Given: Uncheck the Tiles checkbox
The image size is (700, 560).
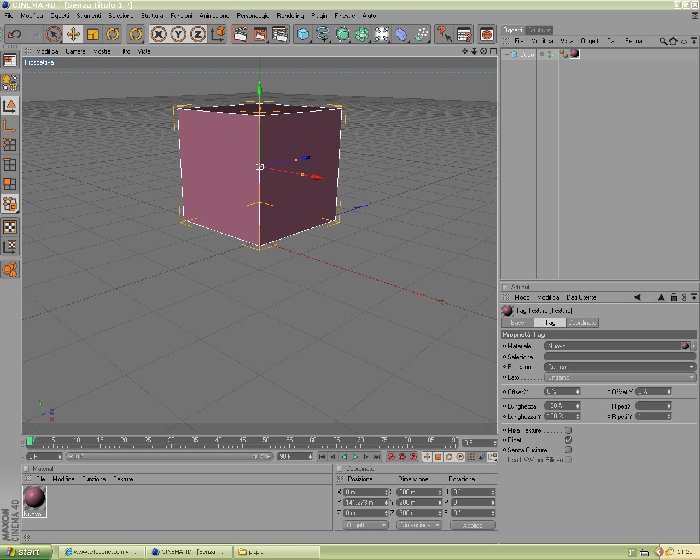Looking at the screenshot, I should [568, 440].
